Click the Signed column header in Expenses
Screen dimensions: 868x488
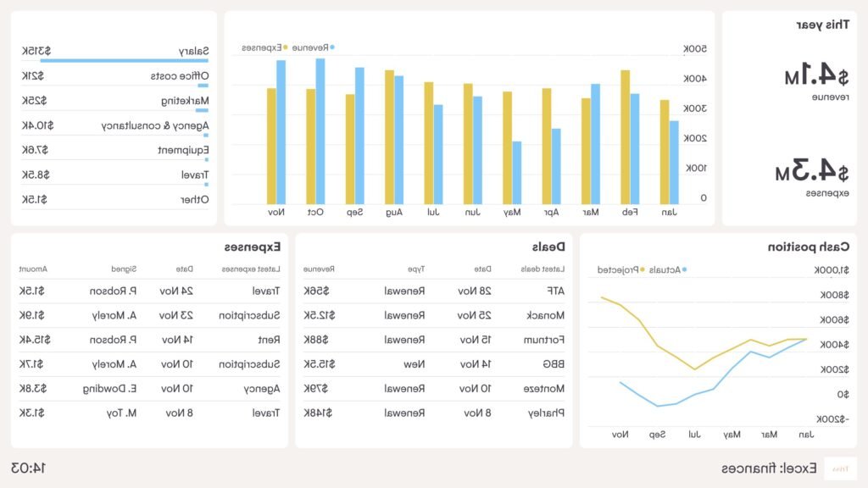click(124, 269)
